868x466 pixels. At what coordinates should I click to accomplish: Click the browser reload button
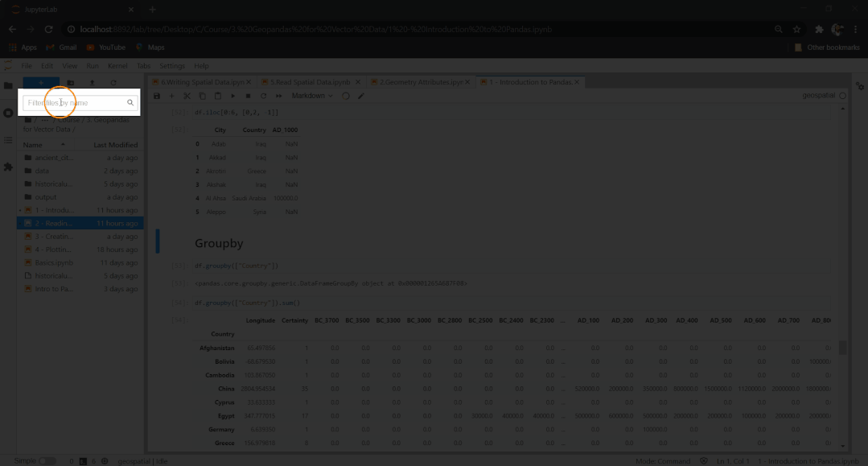click(49, 29)
